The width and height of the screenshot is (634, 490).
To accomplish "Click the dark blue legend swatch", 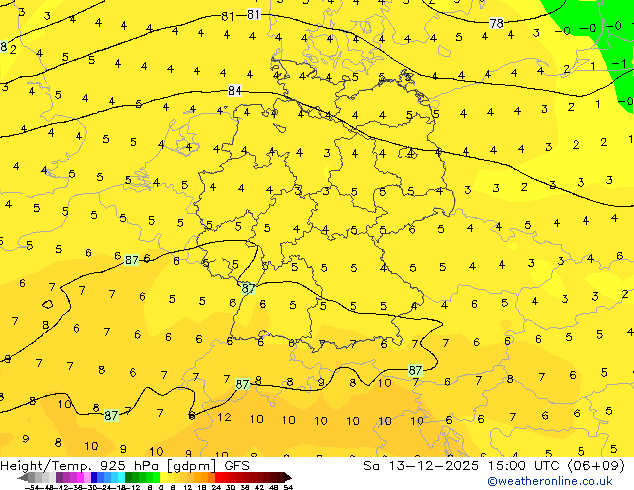I will 94,477.
